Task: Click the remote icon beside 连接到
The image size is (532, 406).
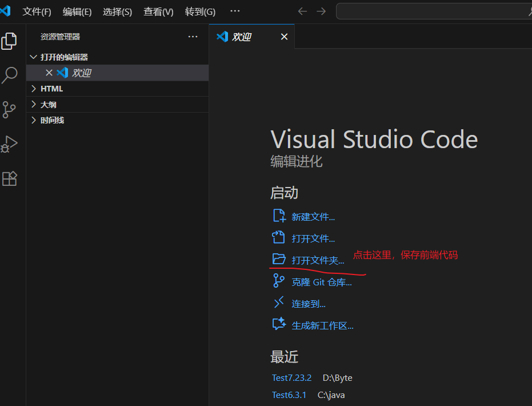Action: [x=278, y=302]
